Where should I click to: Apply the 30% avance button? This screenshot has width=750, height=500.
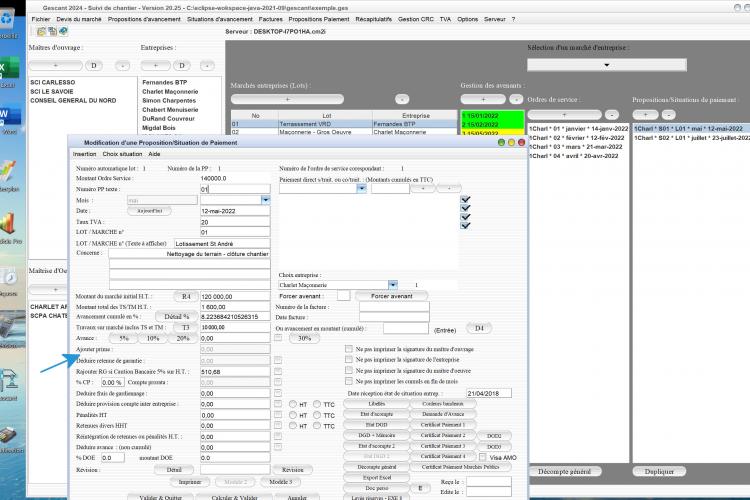click(304, 338)
